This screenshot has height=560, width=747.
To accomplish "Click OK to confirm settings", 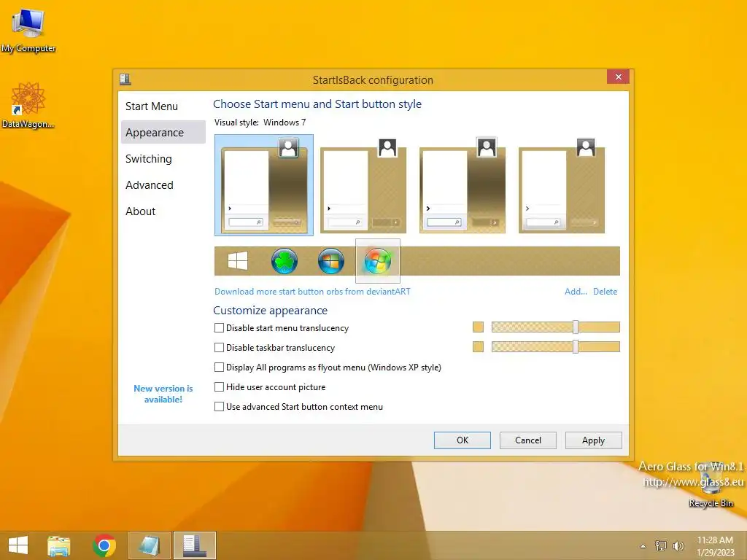I will tap(462, 440).
